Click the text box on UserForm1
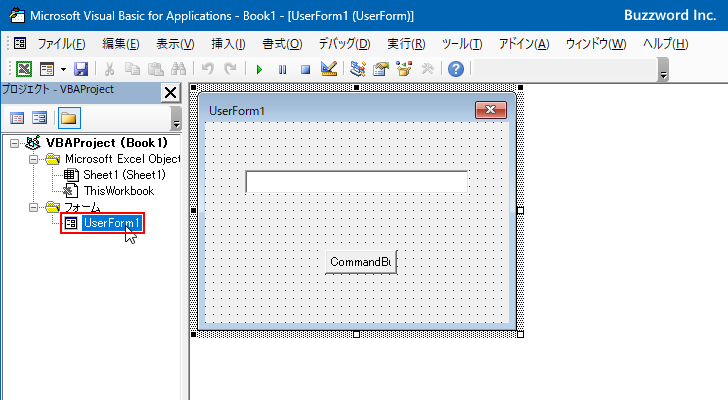 click(x=357, y=181)
